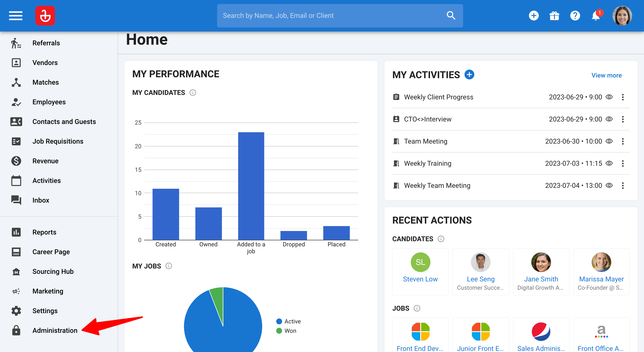Image resolution: width=644 pixels, height=352 pixels.
Task: Click the red Manatal logo
Action: point(45,16)
